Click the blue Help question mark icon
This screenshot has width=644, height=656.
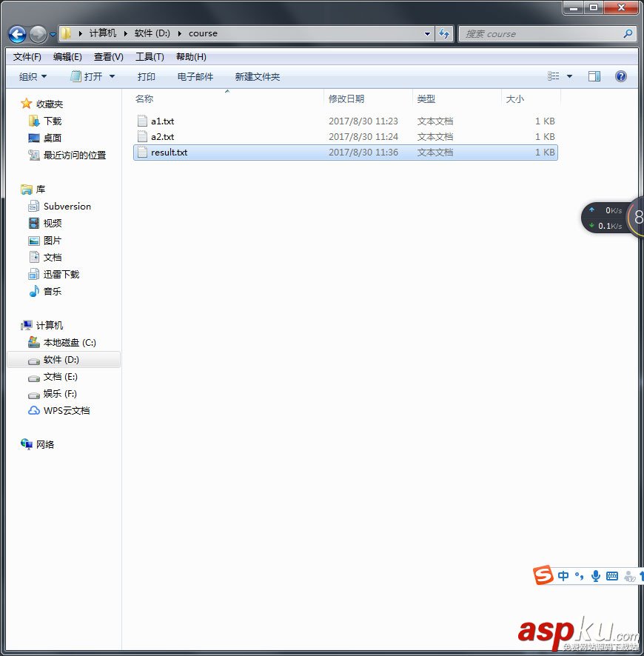(x=620, y=76)
